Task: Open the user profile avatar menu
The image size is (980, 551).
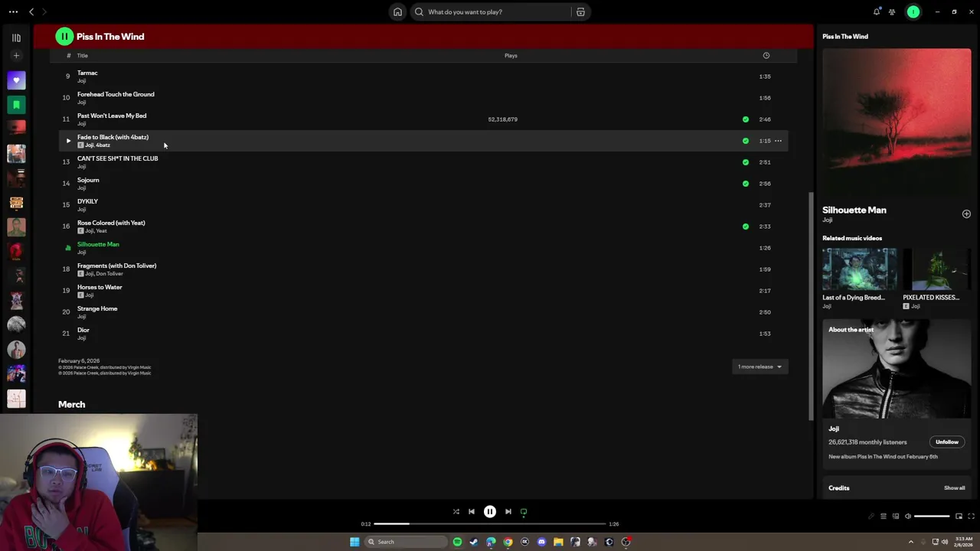Action: point(913,11)
